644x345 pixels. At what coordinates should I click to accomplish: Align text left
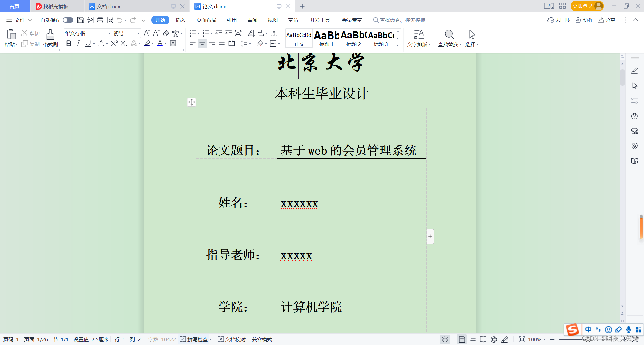(192, 43)
